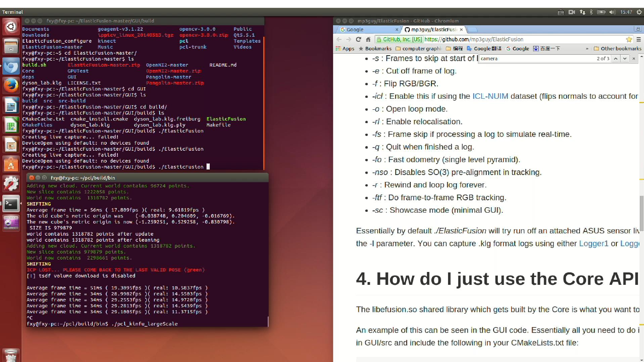Screen dimensions: 644x362
Task: Open Ubuntu Dash search from launcher
Action: (x=11, y=27)
